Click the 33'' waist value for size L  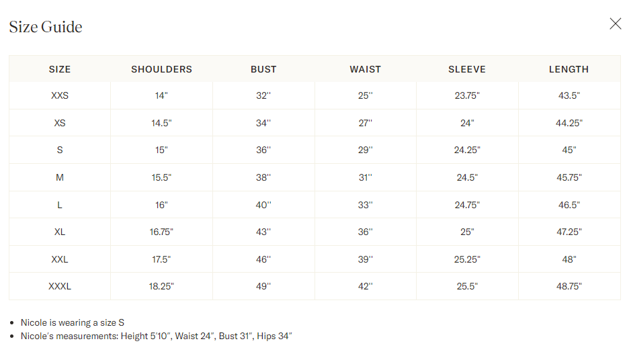point(365,205)
